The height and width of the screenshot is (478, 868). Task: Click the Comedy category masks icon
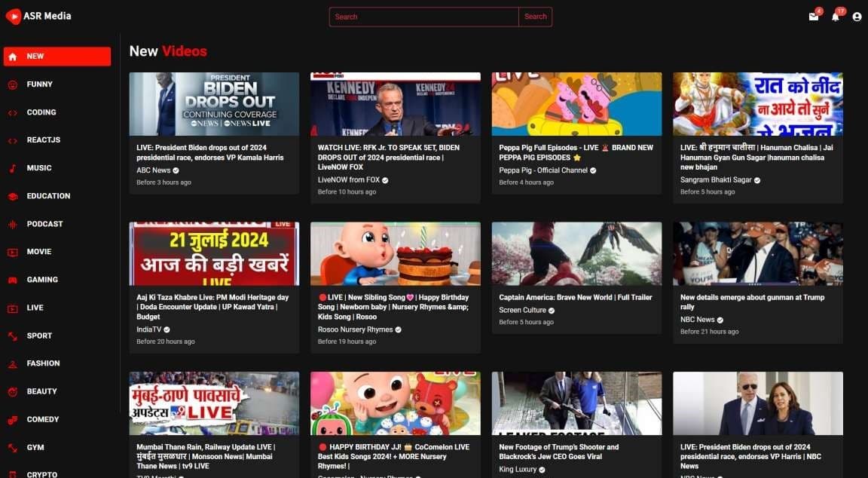pos(13,420)
